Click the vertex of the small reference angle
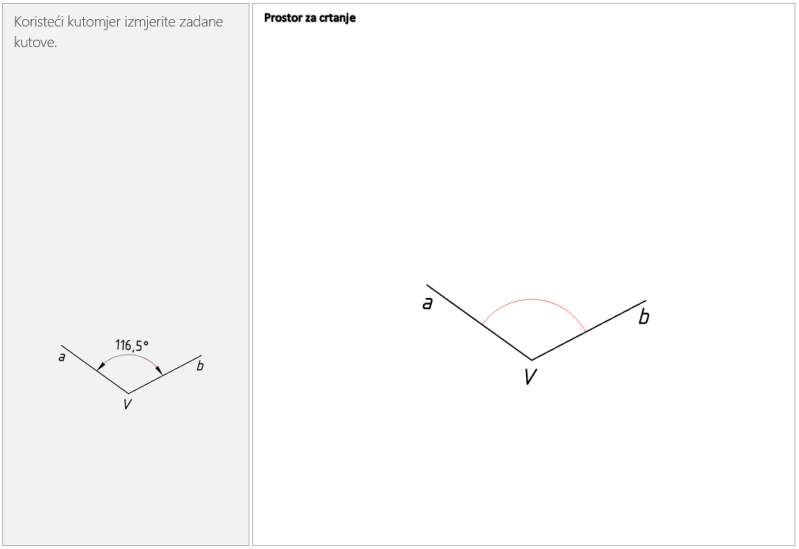Viewport: 799px width, 549px height. pos(127,392)
